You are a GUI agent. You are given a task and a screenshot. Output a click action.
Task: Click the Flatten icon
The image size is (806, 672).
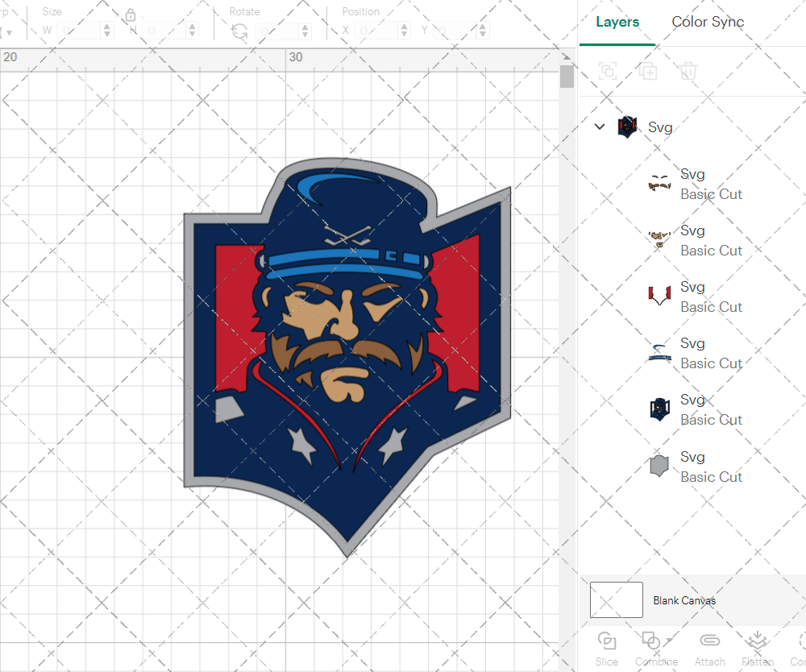click(x=757, y=641)
